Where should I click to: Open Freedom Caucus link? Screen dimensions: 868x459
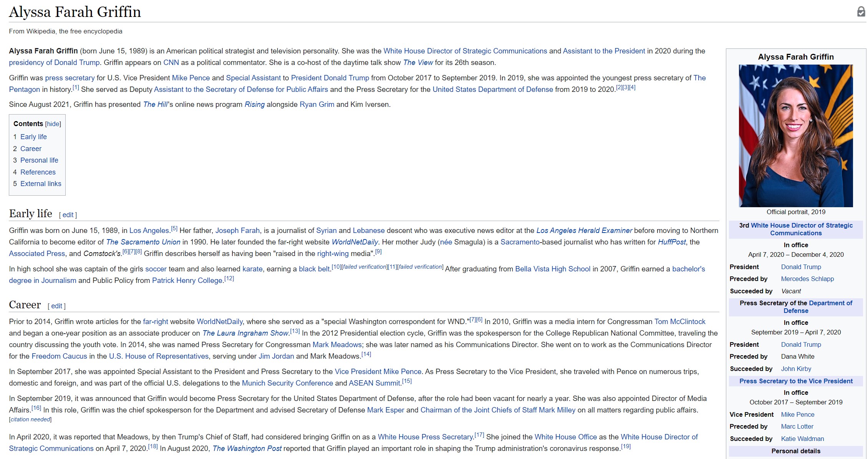point(59,356)
